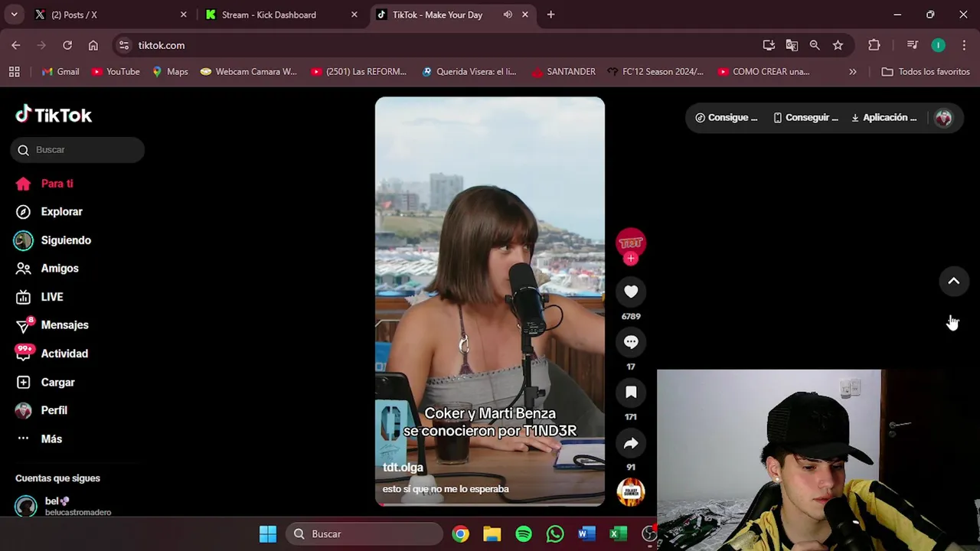Open the Para ti feed
The height and width of the screenshot is (551, 980).
[x=44, y=184]
